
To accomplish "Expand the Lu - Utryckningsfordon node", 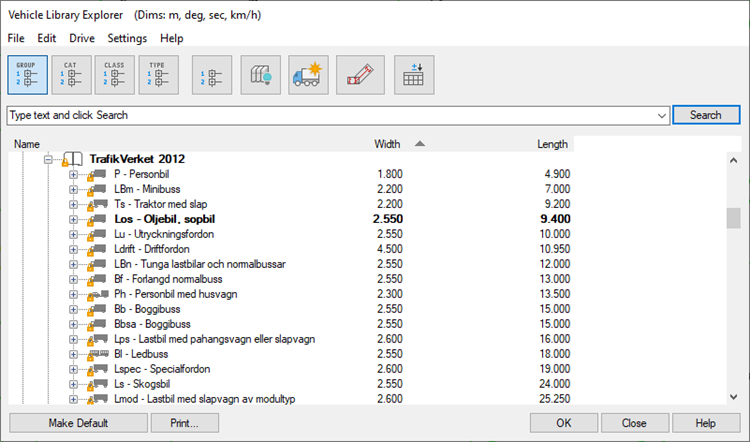I will click(x=73, y=234).
